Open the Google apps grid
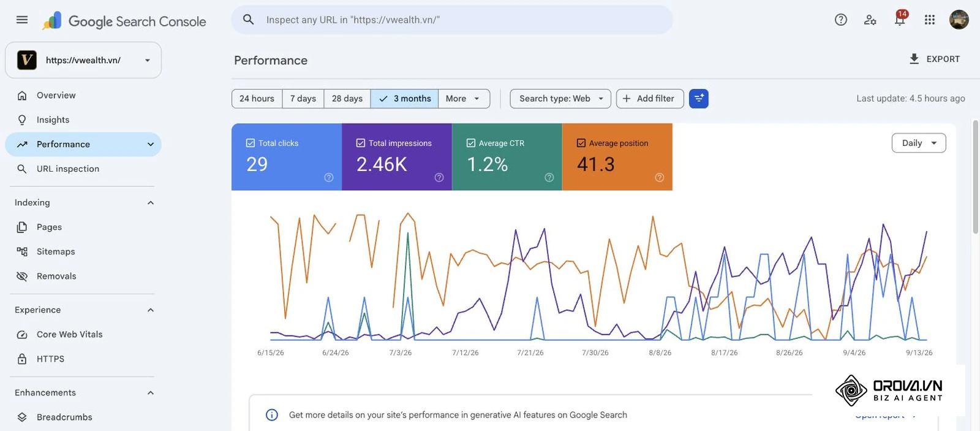Screen dimensions: 980x431 pyautogui.click(x=930, y=20)
